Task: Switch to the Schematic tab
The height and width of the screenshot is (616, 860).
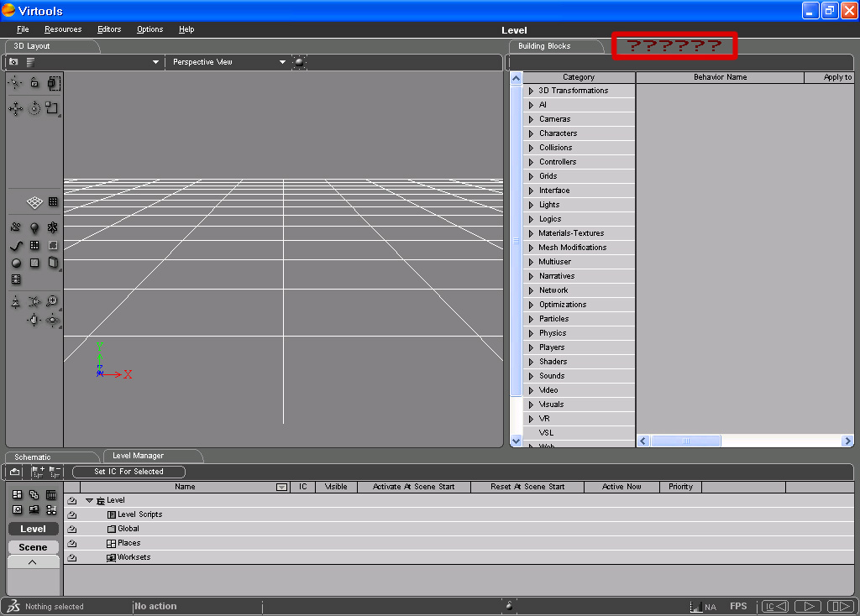Action: click(53, 457)
